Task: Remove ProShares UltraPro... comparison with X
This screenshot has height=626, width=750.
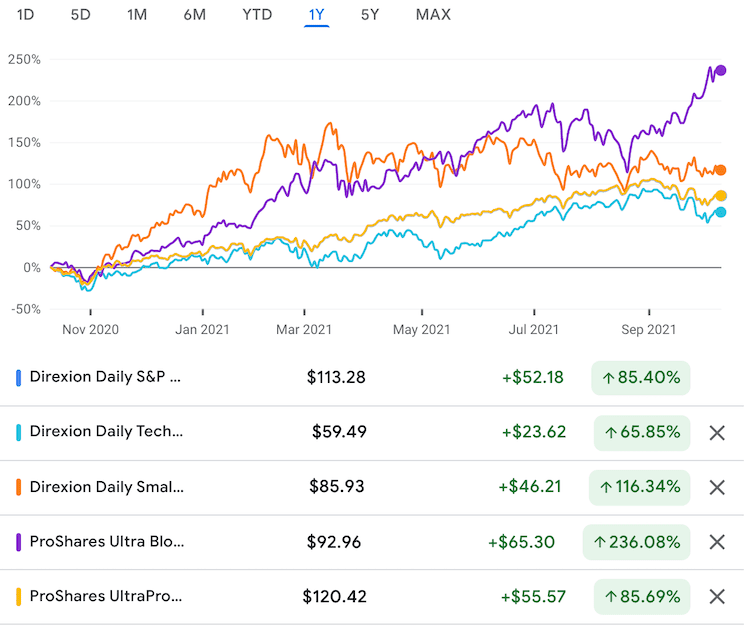Action: [x=717, y=597]
